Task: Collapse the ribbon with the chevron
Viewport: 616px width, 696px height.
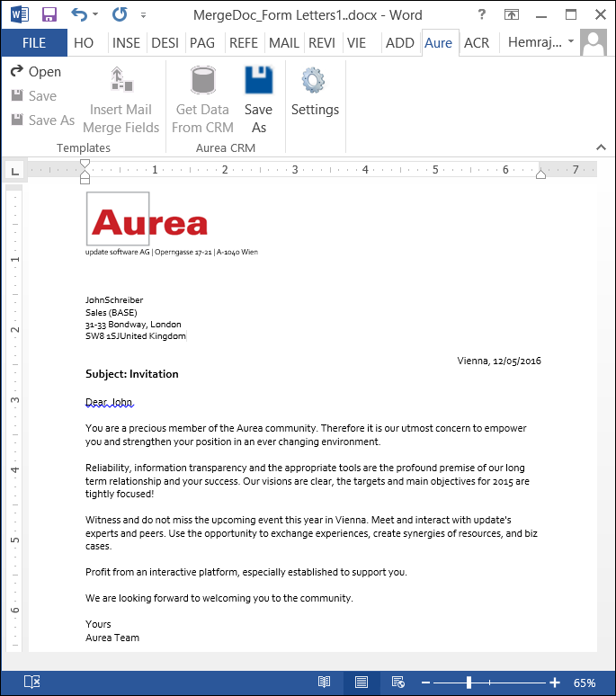Action: [x=601, y=147]
